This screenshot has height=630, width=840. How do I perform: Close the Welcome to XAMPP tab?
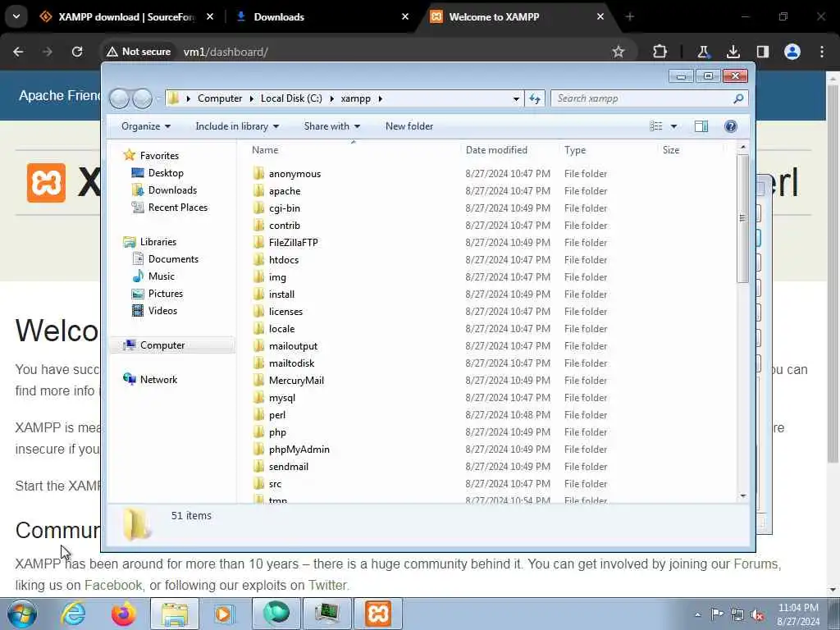(x=600, y=17)
